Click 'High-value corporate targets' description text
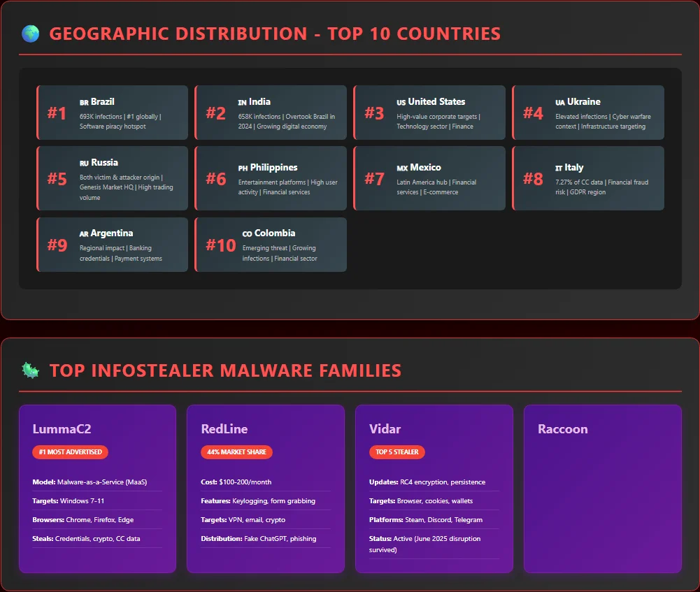The image size is (700, 592). tap(438, 122)
